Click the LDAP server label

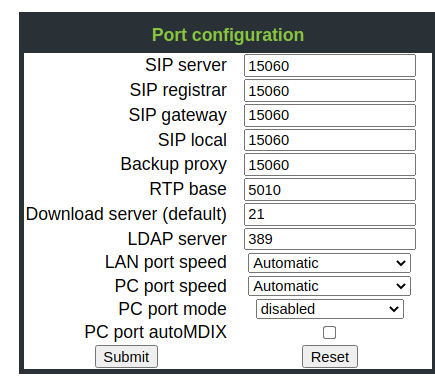click(177, 239)
